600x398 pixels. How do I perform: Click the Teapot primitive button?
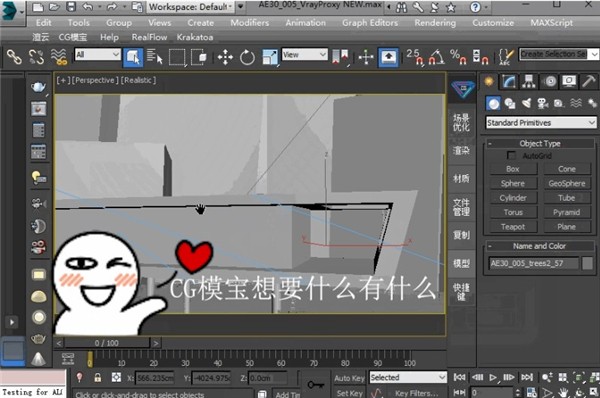pyautogui.click(x=513, y=227)
